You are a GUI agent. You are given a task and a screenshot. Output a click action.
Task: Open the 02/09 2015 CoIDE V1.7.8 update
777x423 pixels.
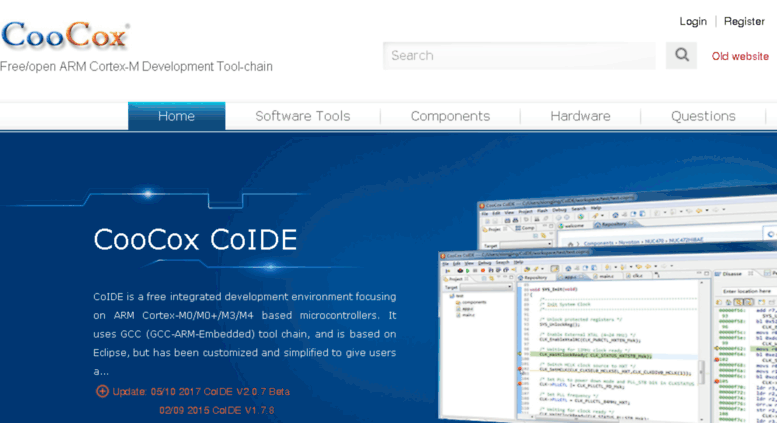(217, 410)
